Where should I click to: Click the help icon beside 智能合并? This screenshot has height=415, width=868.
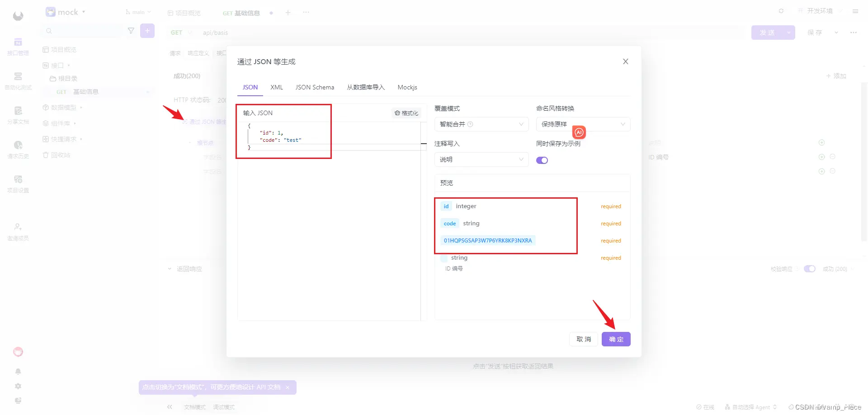click(470, 124)
